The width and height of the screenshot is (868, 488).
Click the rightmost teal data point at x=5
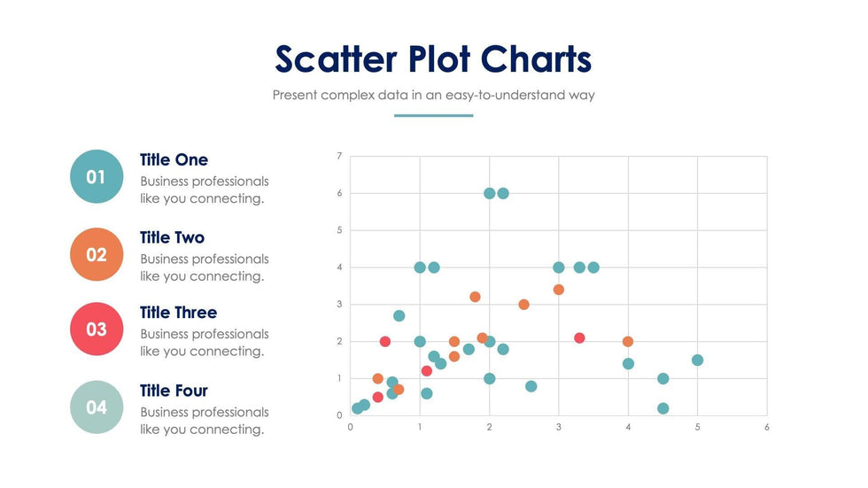point(697,360)
